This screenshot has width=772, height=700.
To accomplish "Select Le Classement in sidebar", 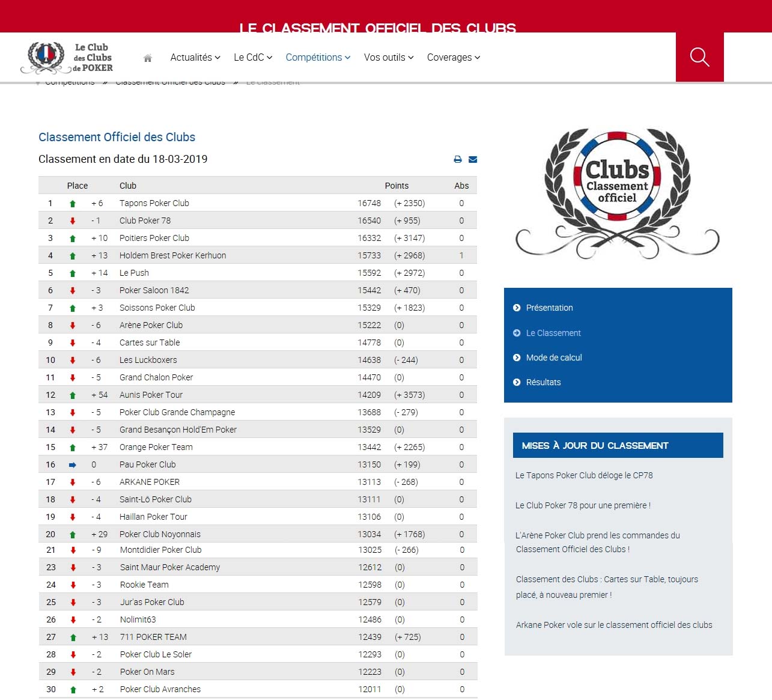I will tap(553, 333).
